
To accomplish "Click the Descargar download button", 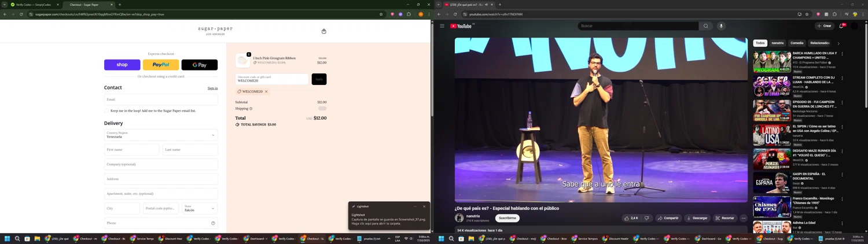I will click(697, 218).
